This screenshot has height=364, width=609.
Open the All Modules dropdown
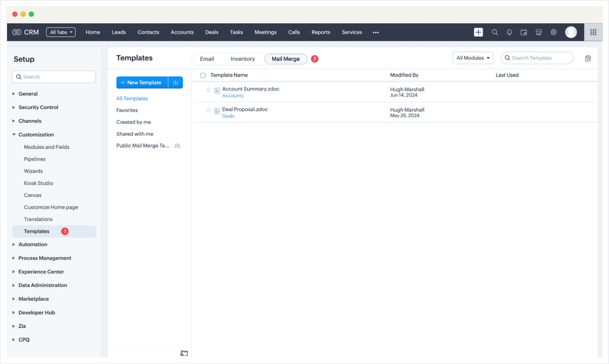(x=473, y=58)
